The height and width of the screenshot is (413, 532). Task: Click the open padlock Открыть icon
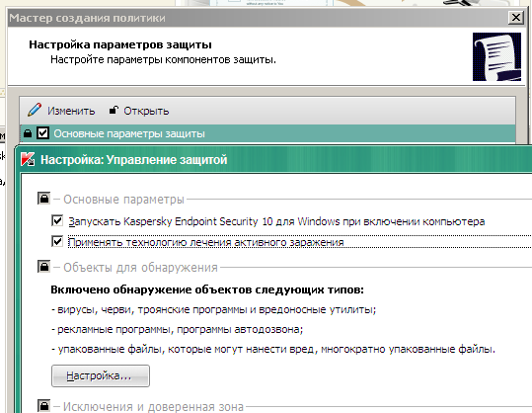point(114,110)
